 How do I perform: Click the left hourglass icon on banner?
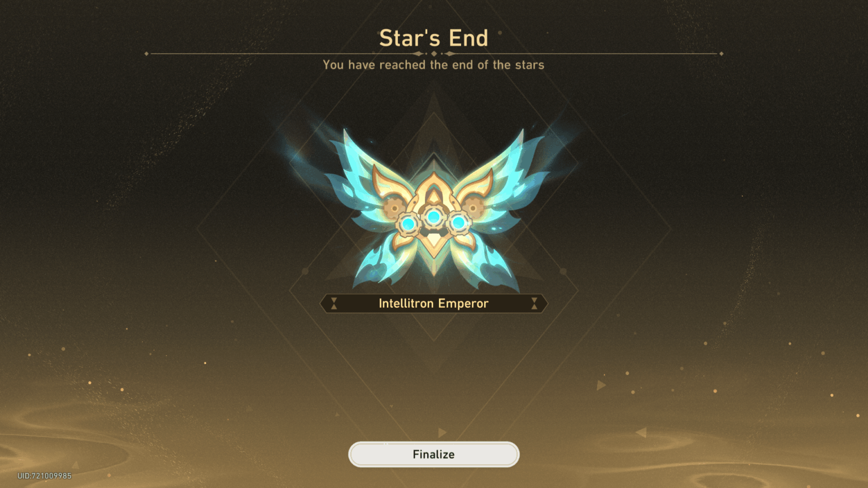[334, 303]
